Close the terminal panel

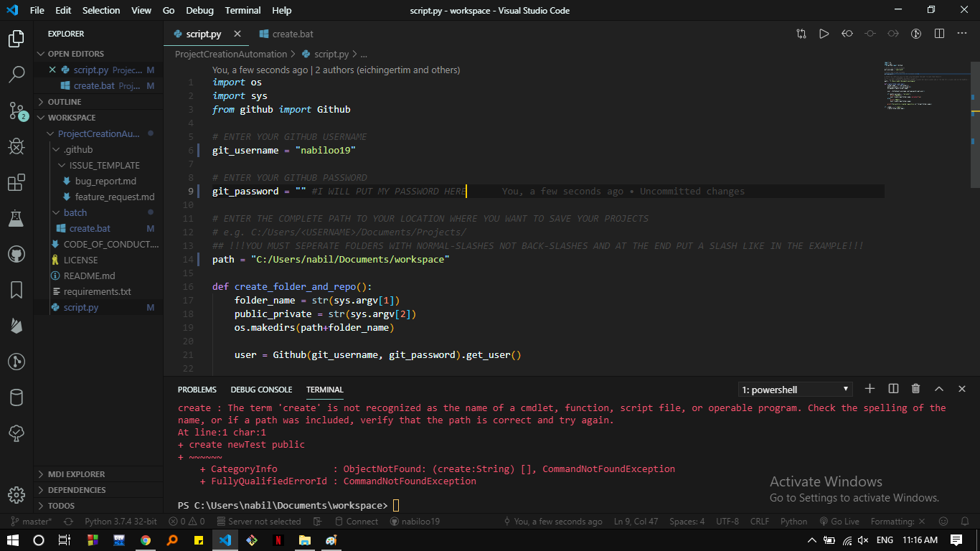pos(962,389)
